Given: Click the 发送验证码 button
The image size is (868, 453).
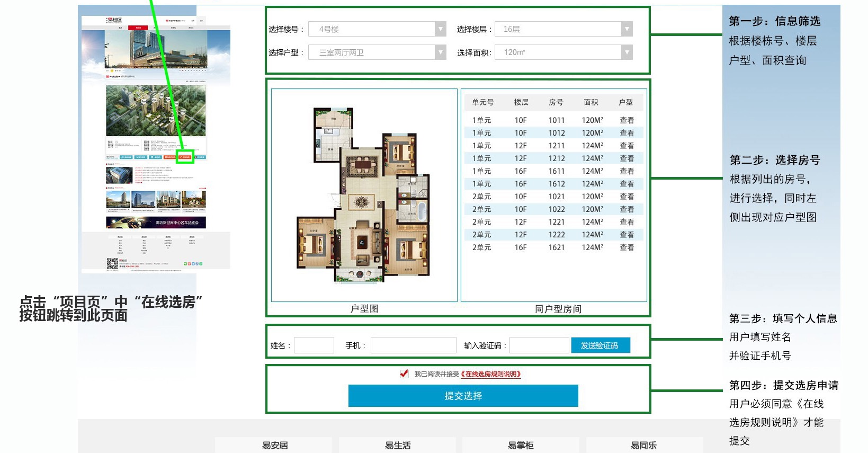Looking at the screenshot, I should pos(600,345).
